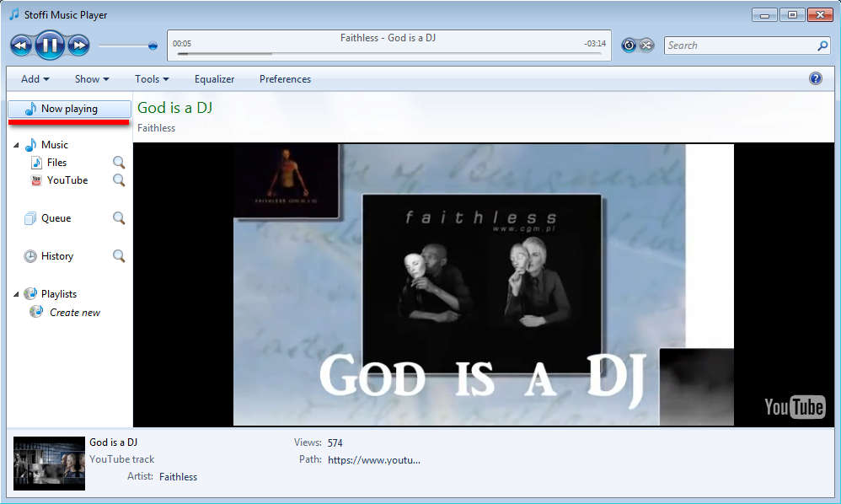The width and height of the screenshot is (841, 504).
Task: Open the Tools dropdown menu
Action: point(152,79)
